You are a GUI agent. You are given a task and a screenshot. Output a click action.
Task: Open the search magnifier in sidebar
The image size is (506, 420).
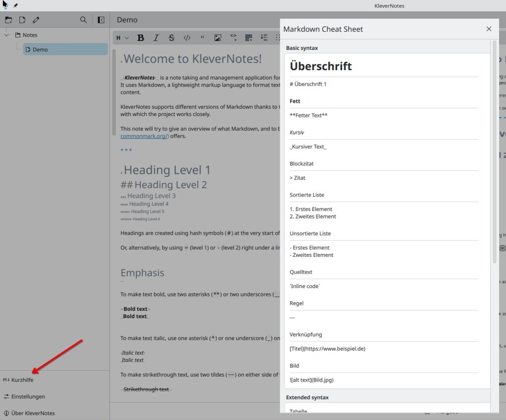84,20
